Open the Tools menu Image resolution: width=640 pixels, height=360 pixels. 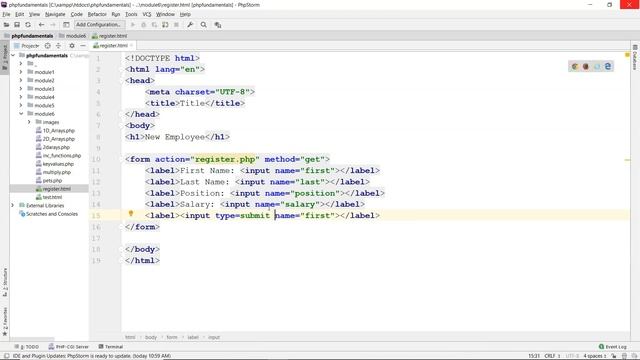tap(131, 14)
